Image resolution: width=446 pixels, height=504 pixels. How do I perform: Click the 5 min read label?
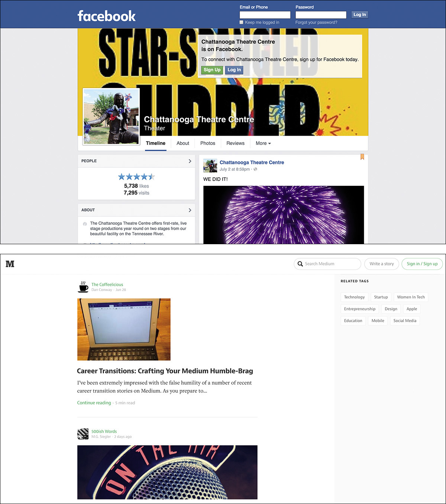tap(125, 403)
